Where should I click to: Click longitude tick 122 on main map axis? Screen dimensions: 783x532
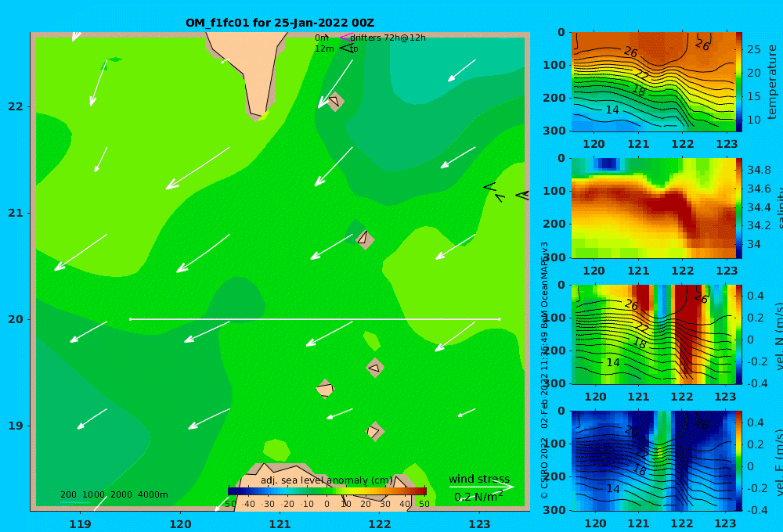(x=380, y=524)
